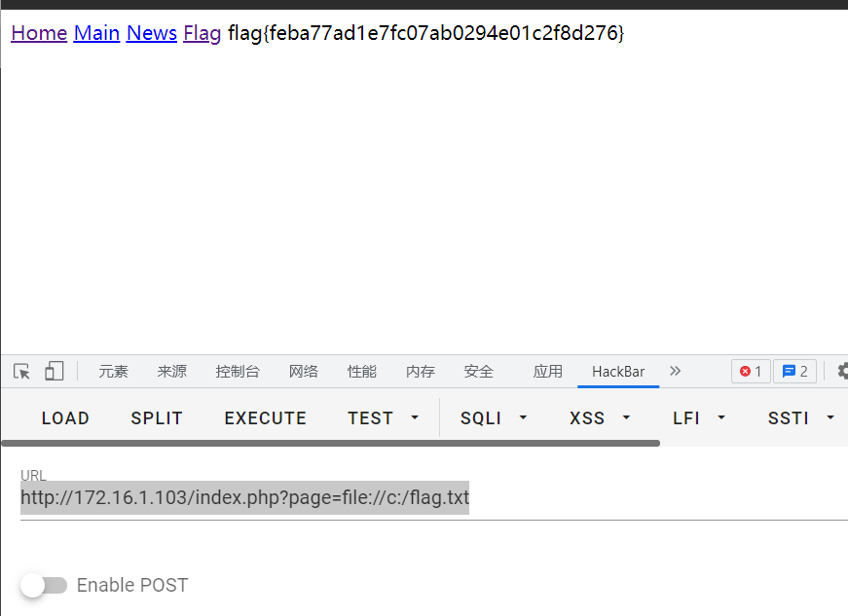Screen dimensions: 848x616
Task: Expand the TEST dropdown arrow
Action: click(415, 417)
